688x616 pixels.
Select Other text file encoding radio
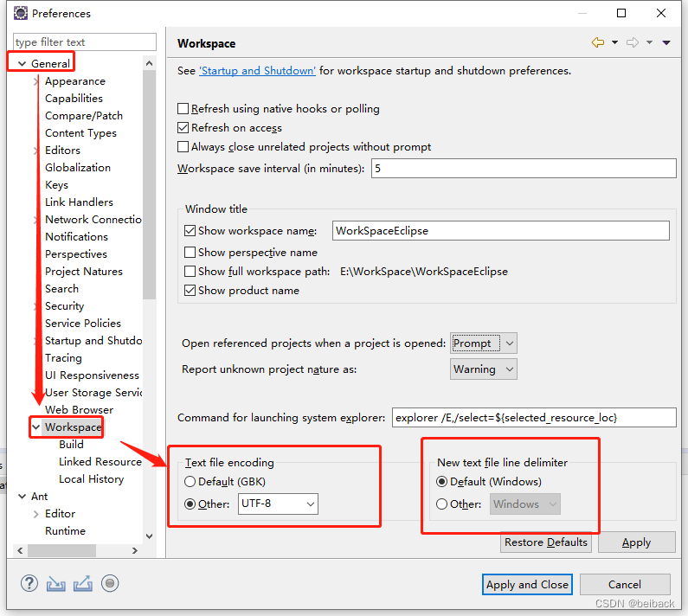pos(190,504)
